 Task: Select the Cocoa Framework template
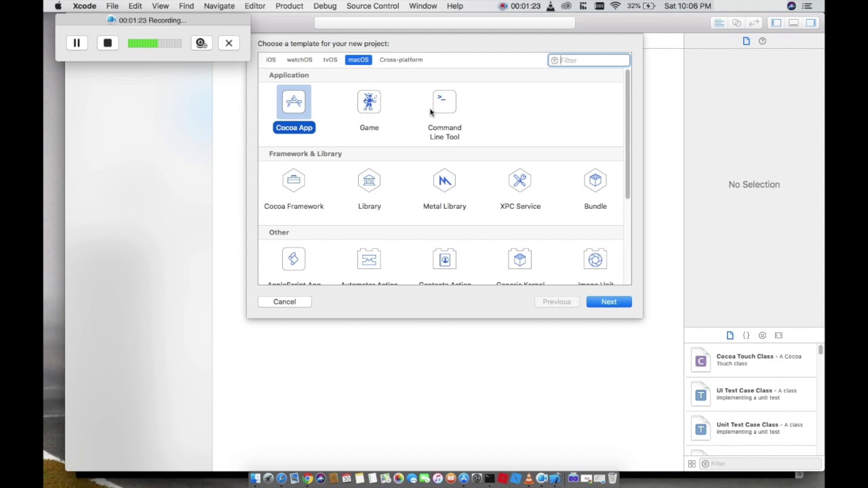[294, 189]
